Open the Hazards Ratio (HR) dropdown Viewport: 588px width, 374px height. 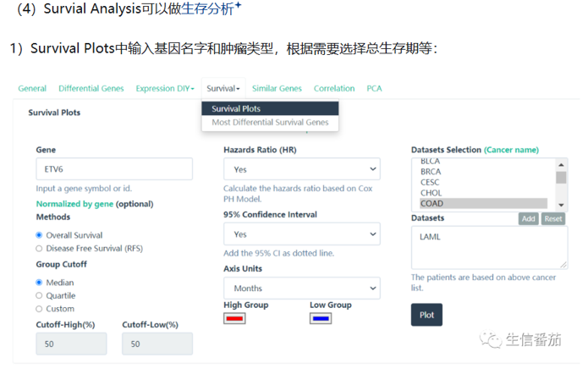[x=301, y=169]
